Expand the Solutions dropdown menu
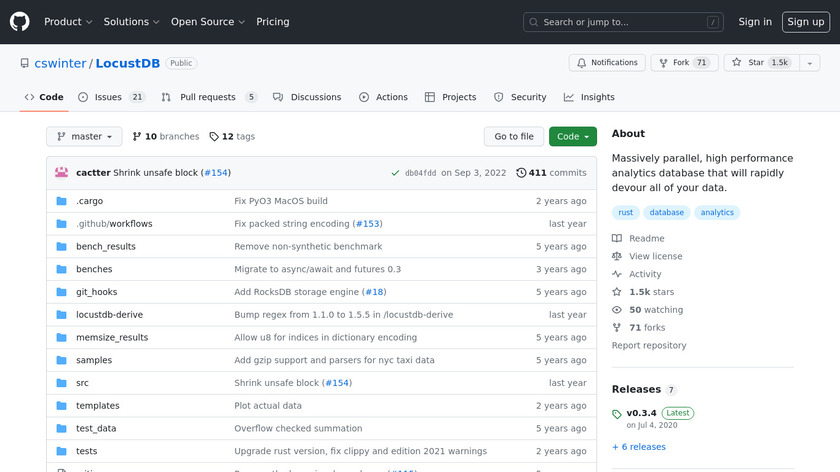Screen dimensions: 840x472 [131, 22]
